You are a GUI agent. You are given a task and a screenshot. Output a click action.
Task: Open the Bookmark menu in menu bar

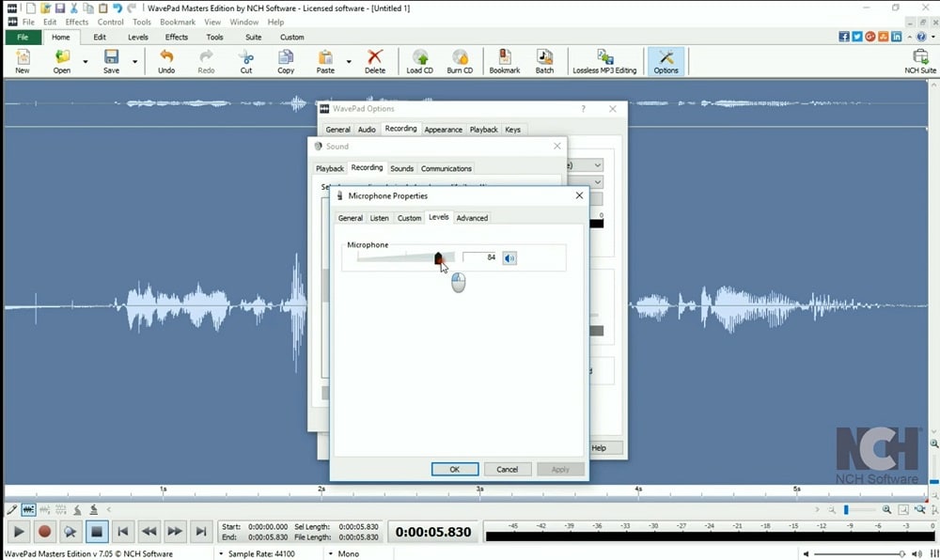point(178,23)
